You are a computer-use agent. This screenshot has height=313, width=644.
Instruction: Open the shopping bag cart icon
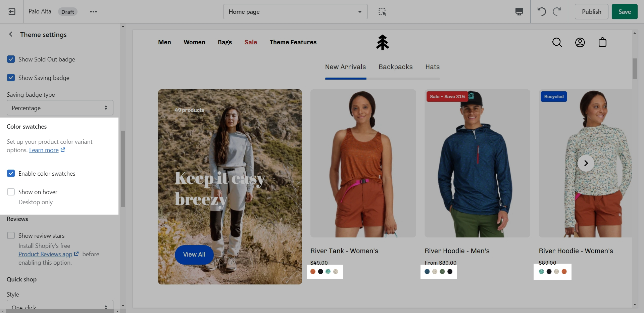602,42
